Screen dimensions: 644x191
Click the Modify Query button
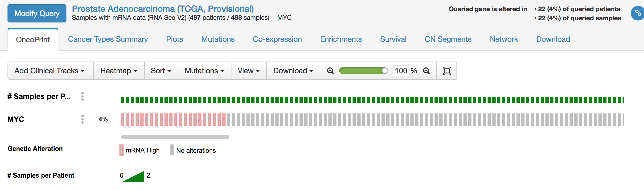pos(37,13)
